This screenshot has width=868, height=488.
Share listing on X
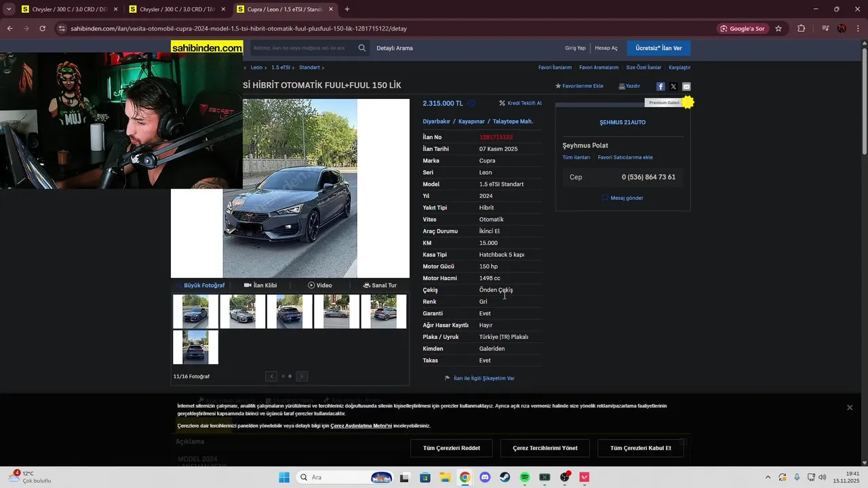pyautogui.click(x=673, y=87)
